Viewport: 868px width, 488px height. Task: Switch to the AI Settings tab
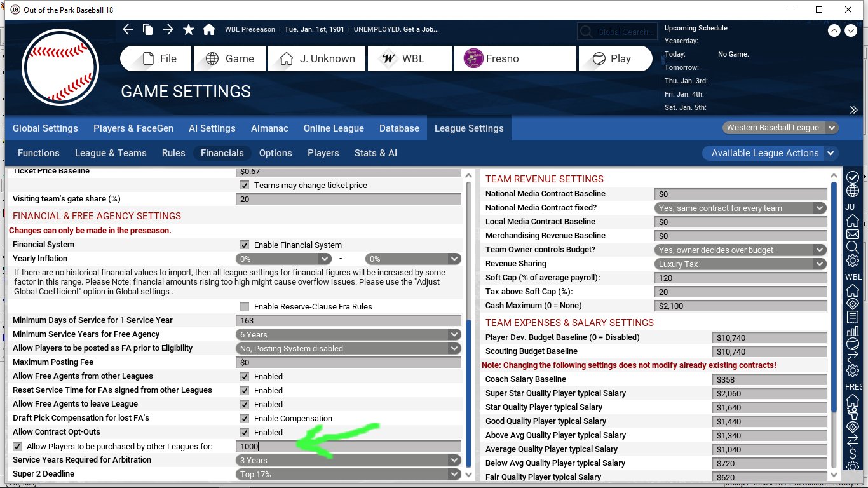click(x=212, y=128)
